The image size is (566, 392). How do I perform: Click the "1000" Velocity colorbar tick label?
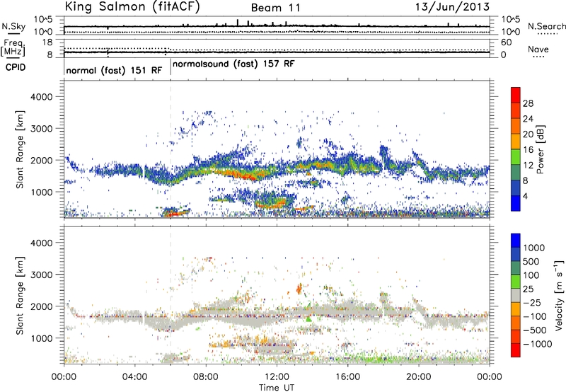coord(533,248)
